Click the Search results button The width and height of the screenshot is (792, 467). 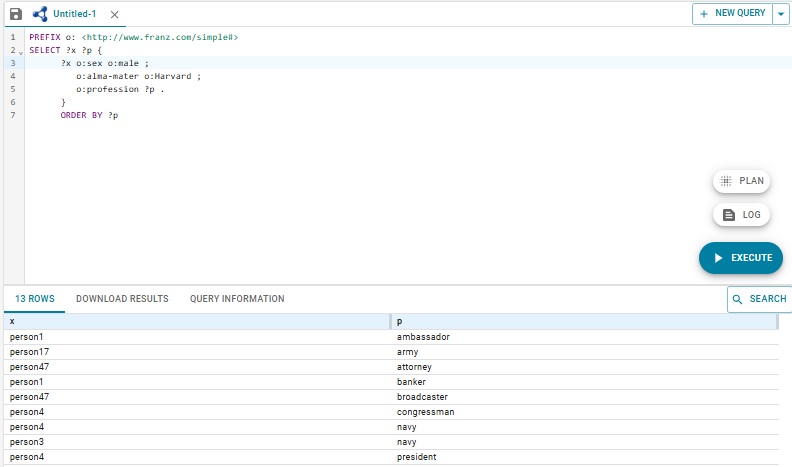pos(759,299)
